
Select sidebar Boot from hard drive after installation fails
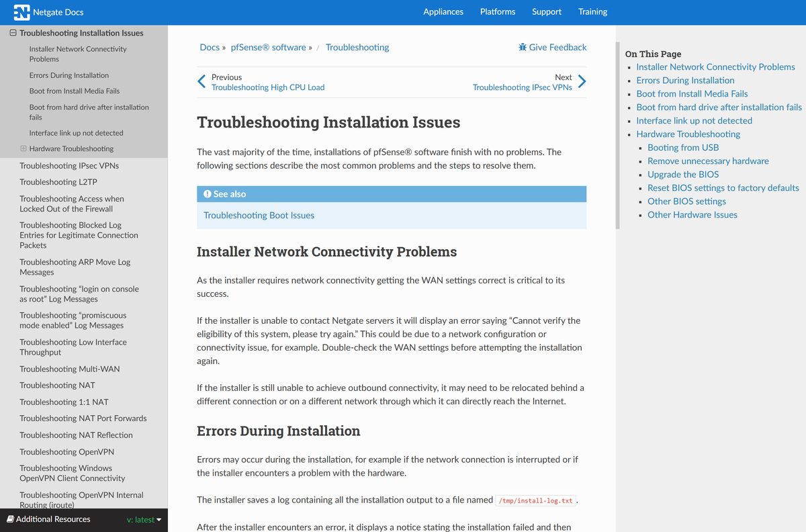(x=89, y=112)
